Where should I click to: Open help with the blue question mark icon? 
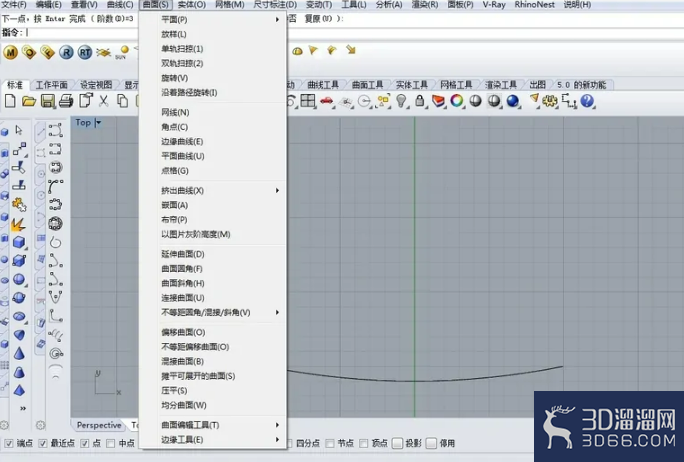(587, 101)
